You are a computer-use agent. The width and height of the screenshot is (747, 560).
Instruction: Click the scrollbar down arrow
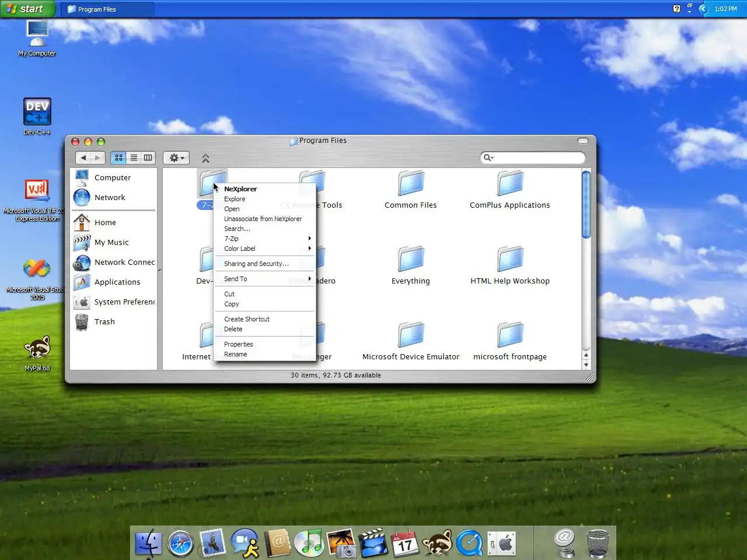[586, 365]
